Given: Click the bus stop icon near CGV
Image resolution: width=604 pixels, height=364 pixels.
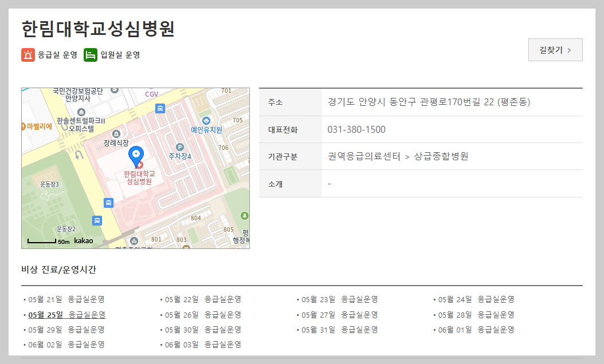Looking at the screenshot, I should click(160, 109).
